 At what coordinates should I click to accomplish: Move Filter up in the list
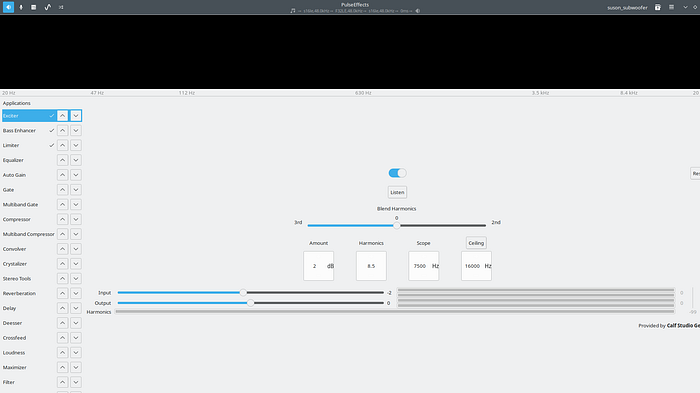[62, 382]
